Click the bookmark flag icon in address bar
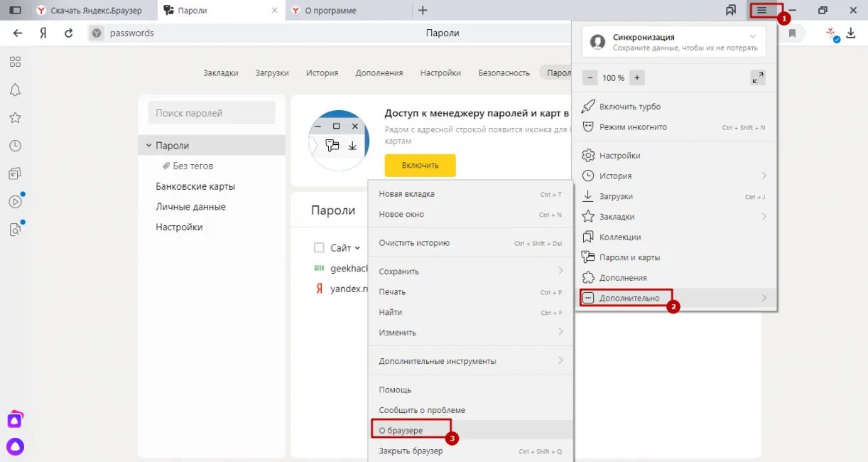Screen dimensions: 868x462 click(792, 33)
